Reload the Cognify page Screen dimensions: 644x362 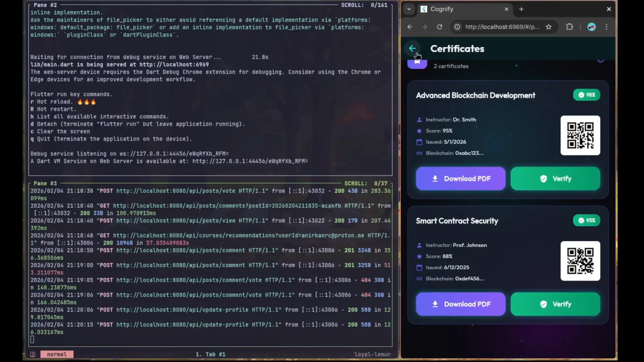click(439, 27)
